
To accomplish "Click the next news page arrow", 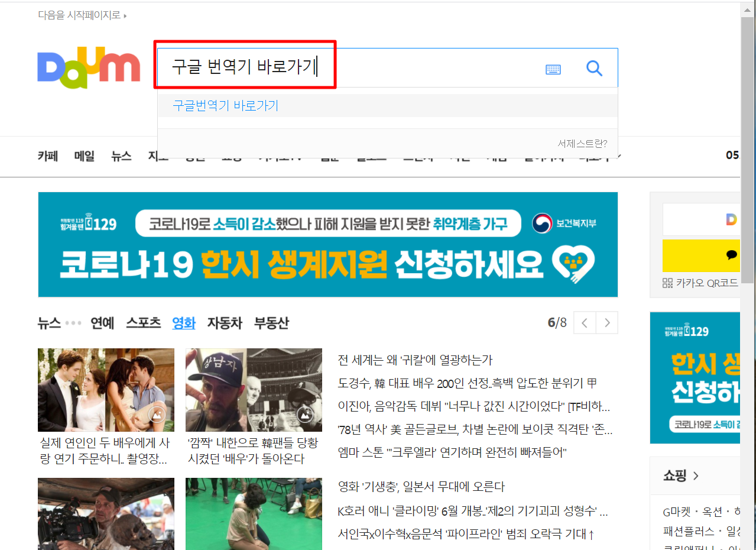I will [607, 323].
